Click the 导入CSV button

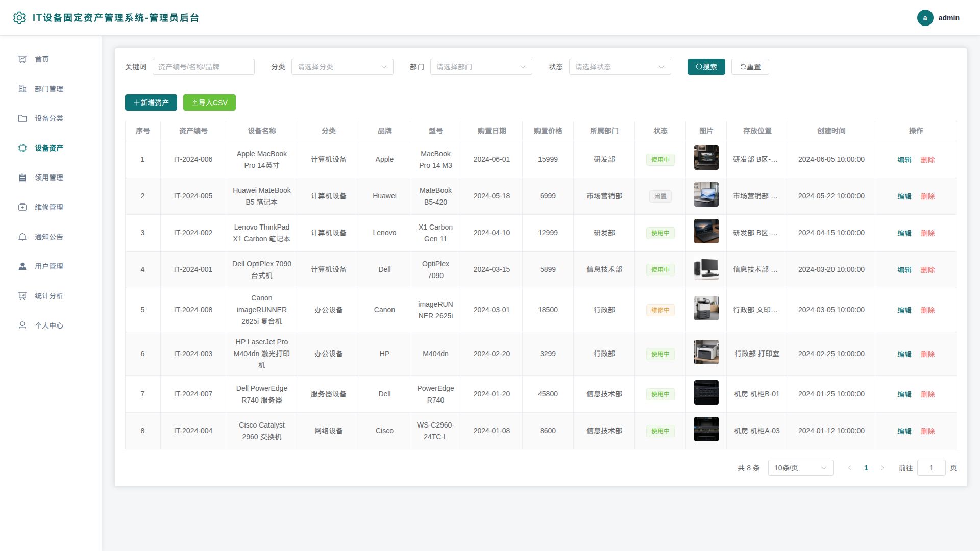pos(209,103)
